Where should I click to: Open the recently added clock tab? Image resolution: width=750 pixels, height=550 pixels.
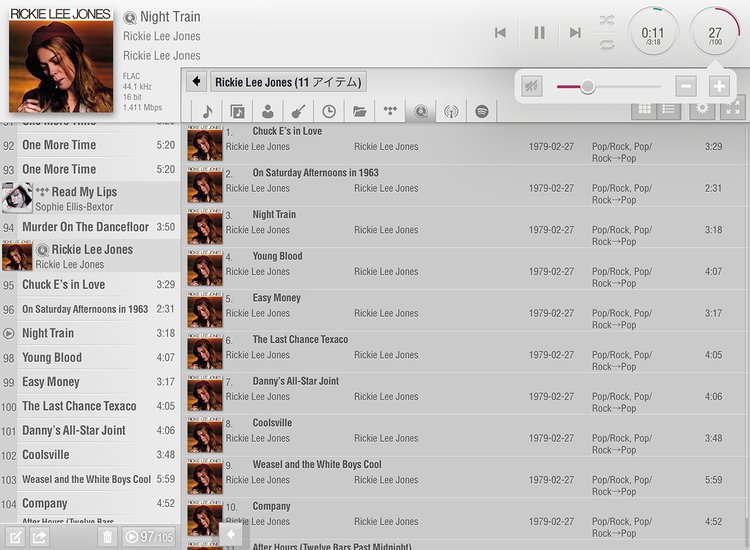[x=329, y=111]
